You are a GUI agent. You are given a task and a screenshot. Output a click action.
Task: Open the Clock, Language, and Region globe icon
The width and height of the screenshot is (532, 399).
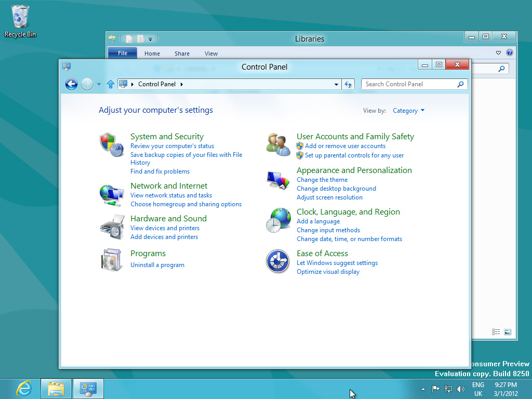click(278, 219)
